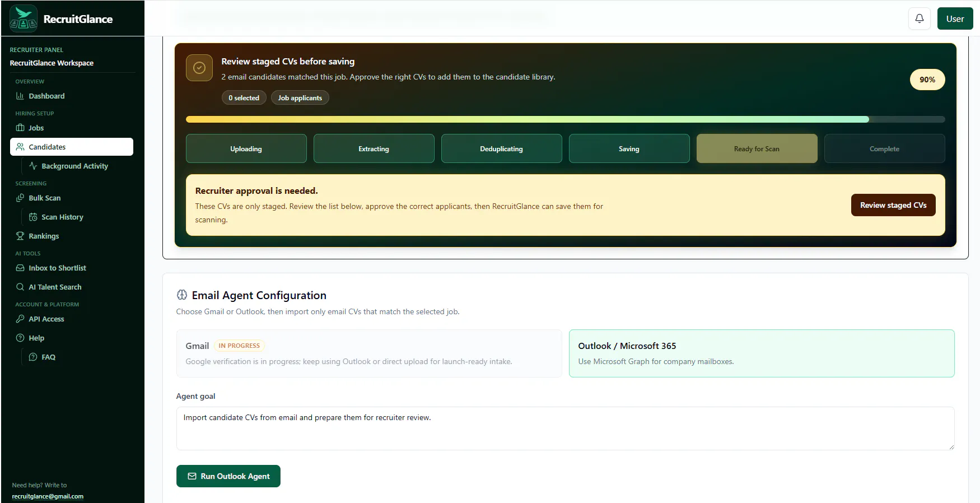Click the Candidates people icon
This screenshot has height=503, width=980.
coord(20,147)
